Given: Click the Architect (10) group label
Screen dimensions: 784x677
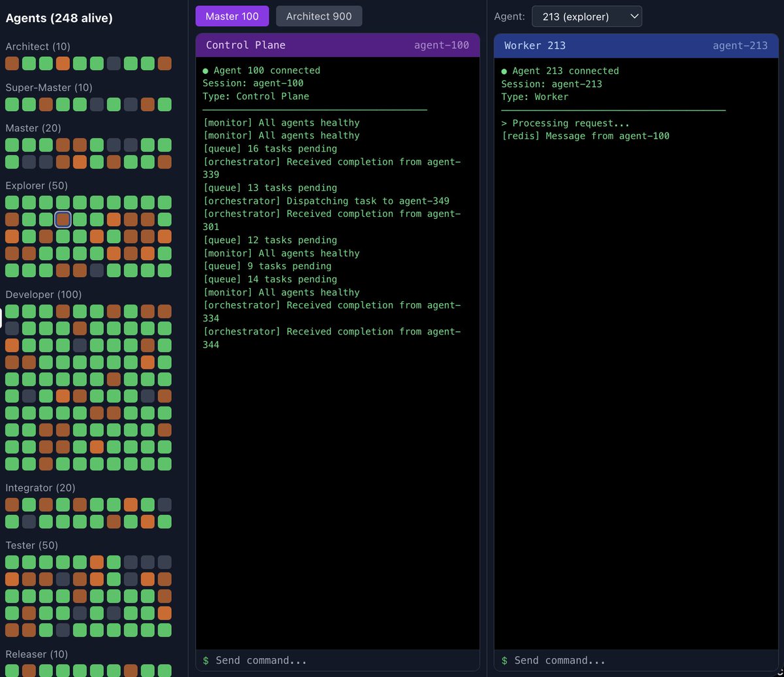Looking at the screenshot, I should (38, 46).
